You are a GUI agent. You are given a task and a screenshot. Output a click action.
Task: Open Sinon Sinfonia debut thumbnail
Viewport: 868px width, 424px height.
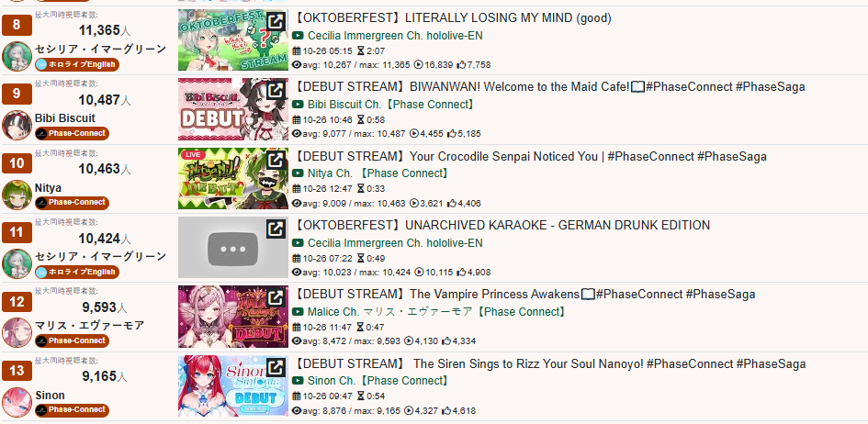tap(233, 385)
